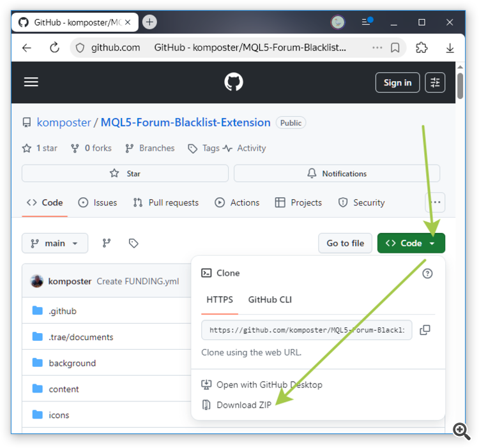
Task: Switch to the Issues tab
Action: pyautogui.click(x=98, y=203)
